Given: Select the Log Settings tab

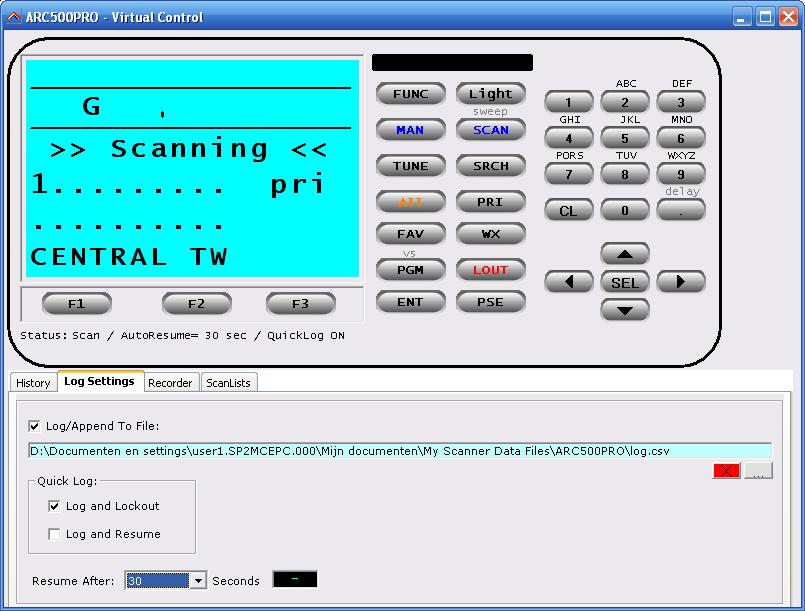Looking at the screenshot, I should coord(100,381).
